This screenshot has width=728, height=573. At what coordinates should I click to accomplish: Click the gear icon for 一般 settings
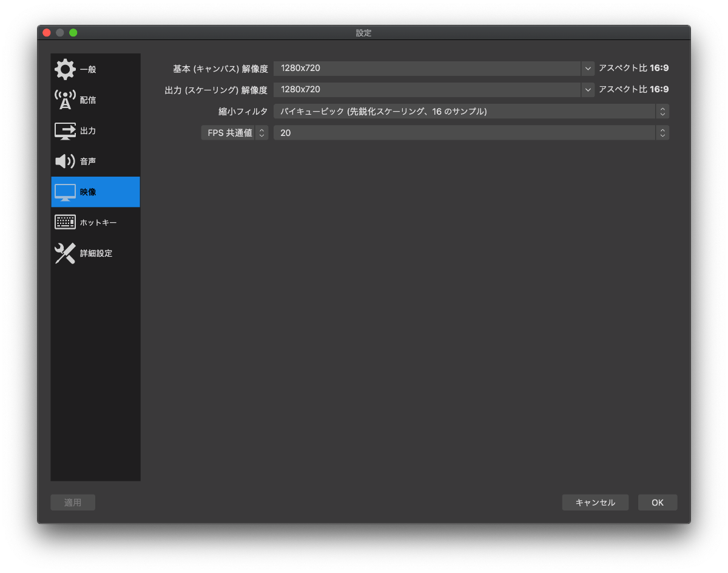pos(65,69)
